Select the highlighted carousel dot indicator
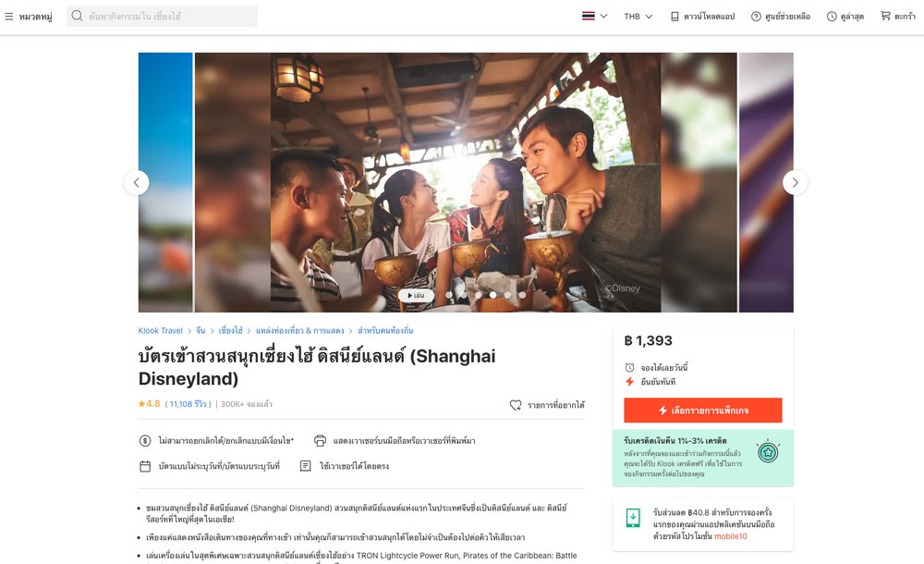 [492, 295]
